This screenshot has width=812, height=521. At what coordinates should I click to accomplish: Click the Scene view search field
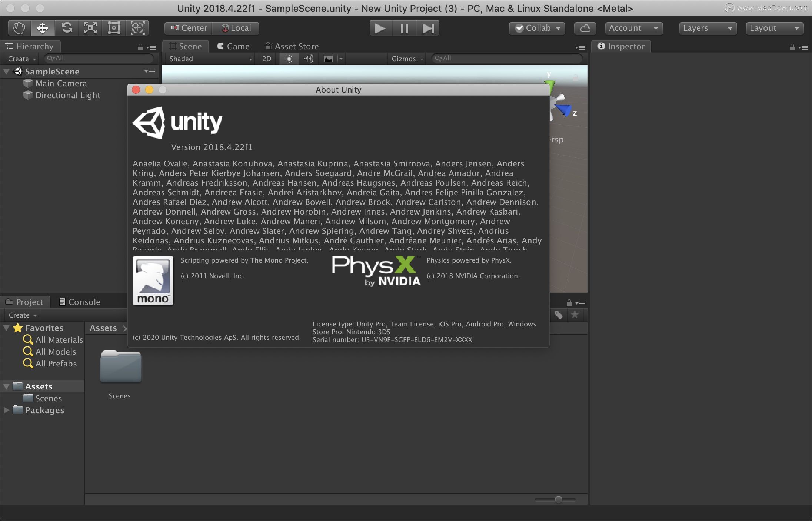point(507,58)
